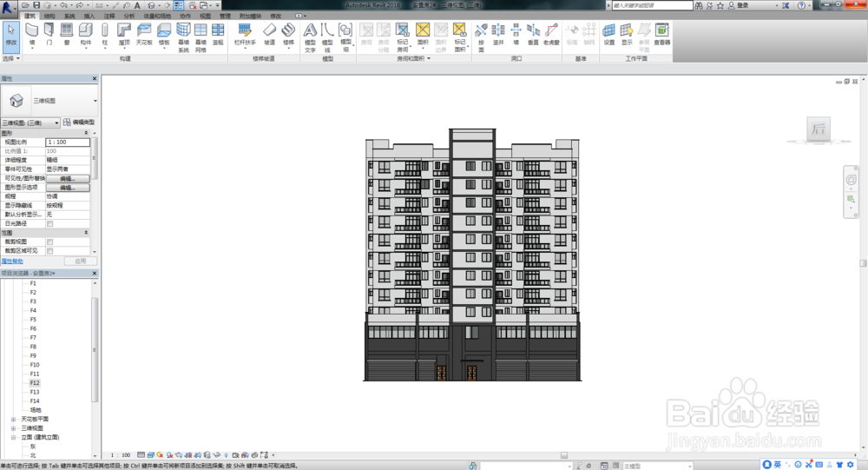868x470 pixels.
Task: Expand the 天花板平面 tree node
Action: 13,419
